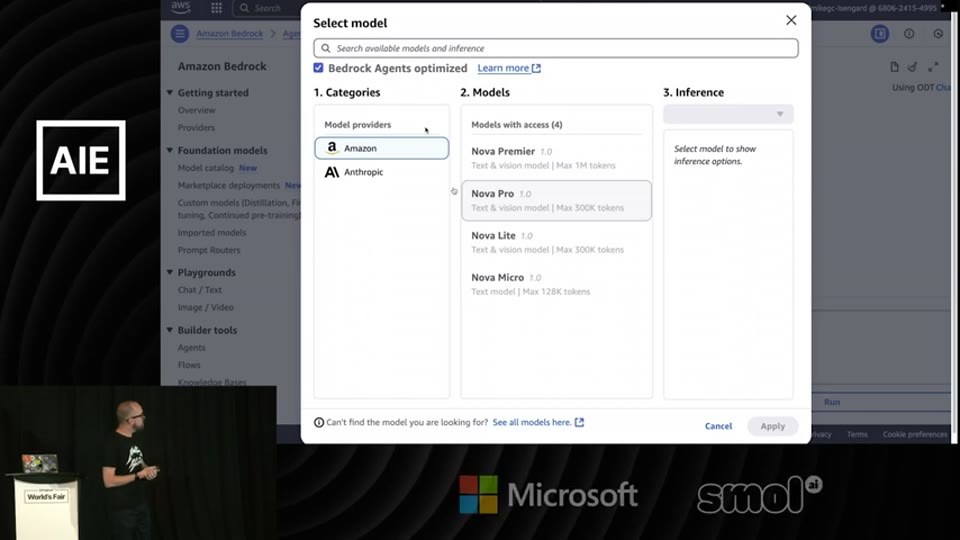Collapse the Foundation models section

(170, 150)
